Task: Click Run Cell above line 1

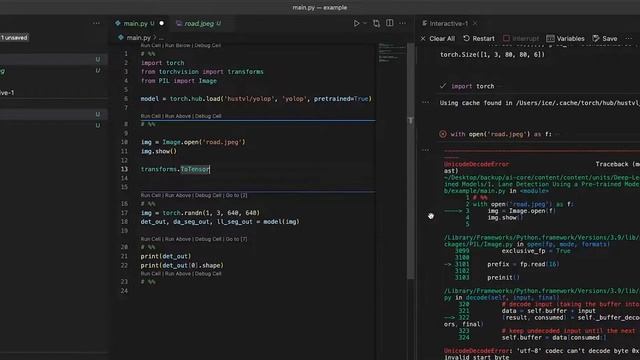Action: point(151,46)
